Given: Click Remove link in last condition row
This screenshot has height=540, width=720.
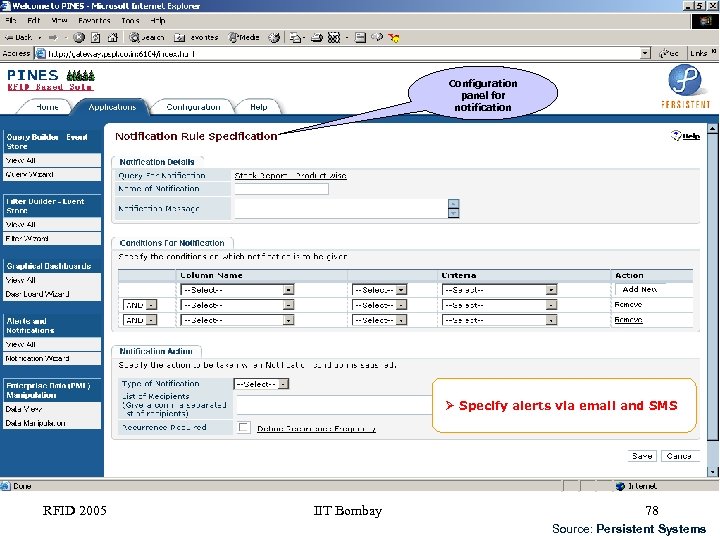Looking at the screenshot, I should point(628,320).
